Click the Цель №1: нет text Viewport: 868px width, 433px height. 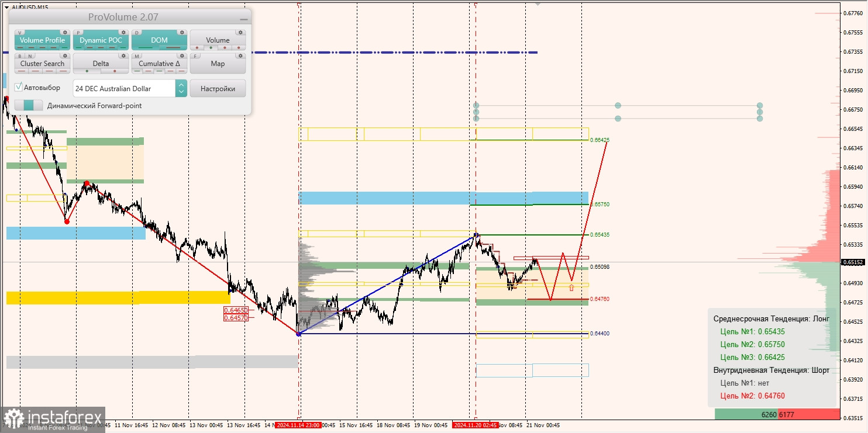pyautogui.click(x=745, y=383)
